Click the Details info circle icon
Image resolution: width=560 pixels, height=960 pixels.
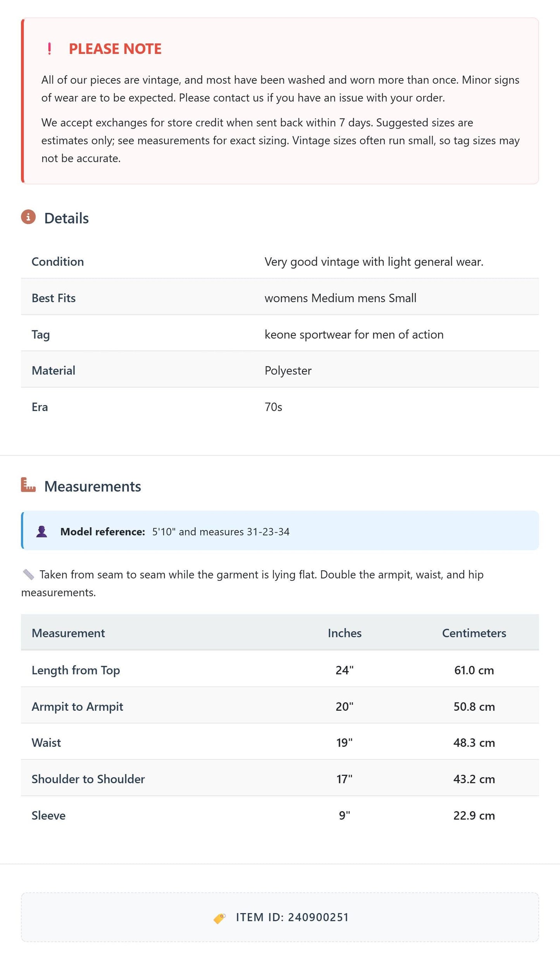tap(28, 217)
